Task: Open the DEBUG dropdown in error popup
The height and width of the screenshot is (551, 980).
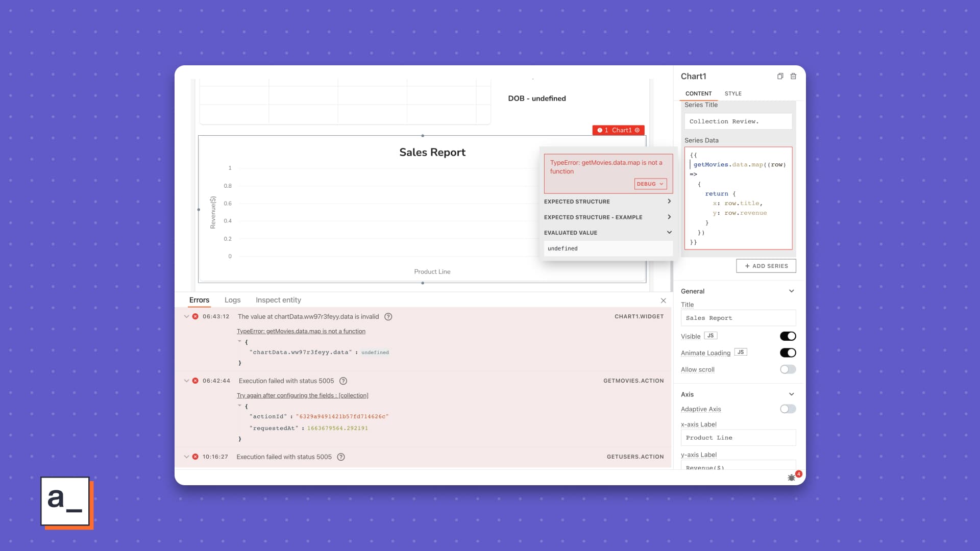Action: click(x=650, y=184)
